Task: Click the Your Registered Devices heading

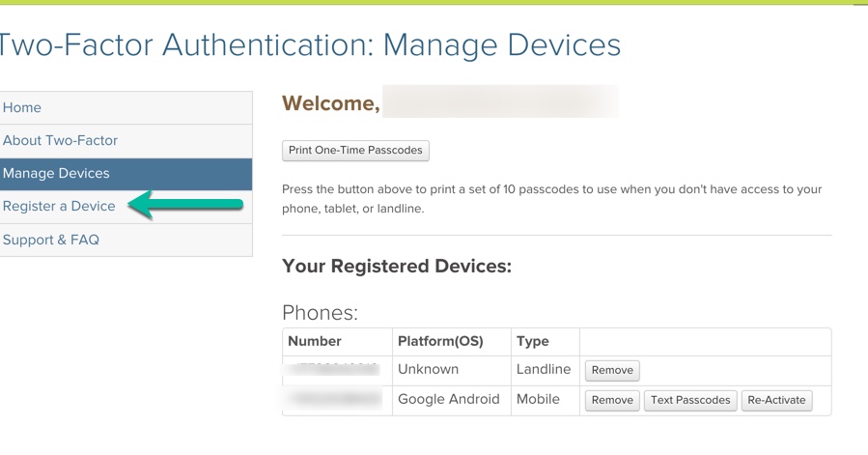Action: (396, 266)
